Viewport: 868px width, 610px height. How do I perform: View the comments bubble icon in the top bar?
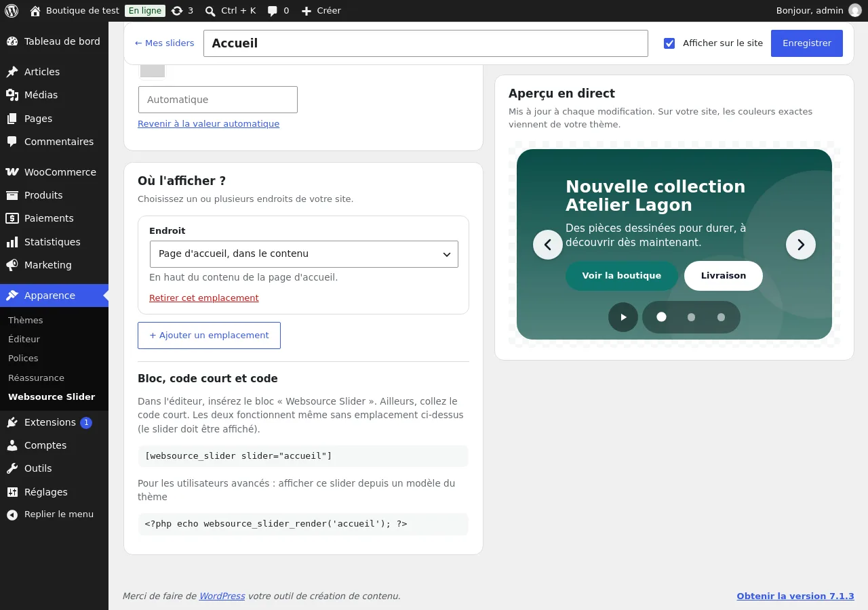pyautogui.click(x=273, y=11)
